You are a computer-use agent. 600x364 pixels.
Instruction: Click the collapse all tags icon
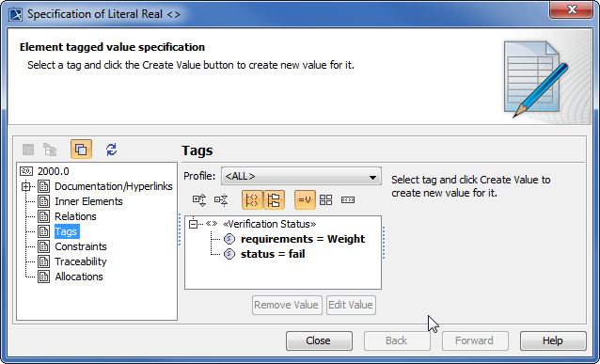click(221, 199)
